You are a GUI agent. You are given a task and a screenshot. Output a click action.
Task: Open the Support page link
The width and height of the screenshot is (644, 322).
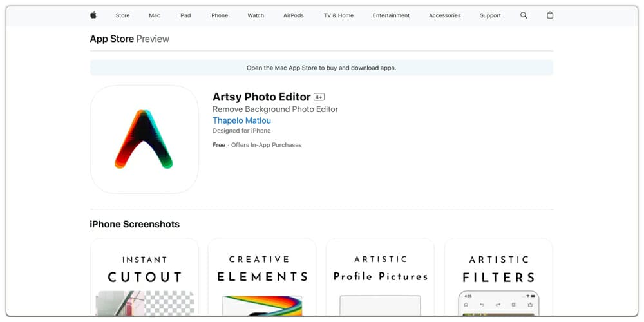(x=490, y=15)
